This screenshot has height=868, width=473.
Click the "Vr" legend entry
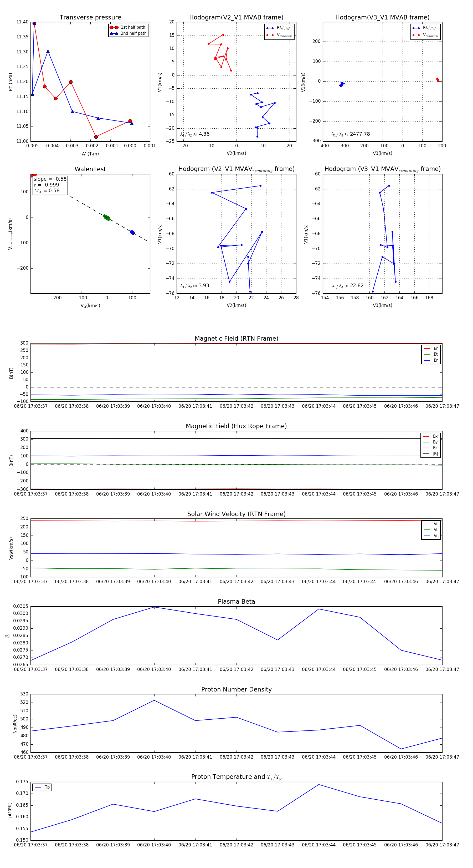click(431, 524)
